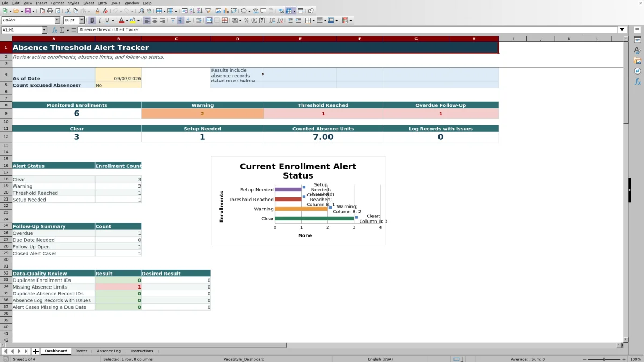Click the Add new sheet plus icon

pyautogui.click(x=35, y=351)
